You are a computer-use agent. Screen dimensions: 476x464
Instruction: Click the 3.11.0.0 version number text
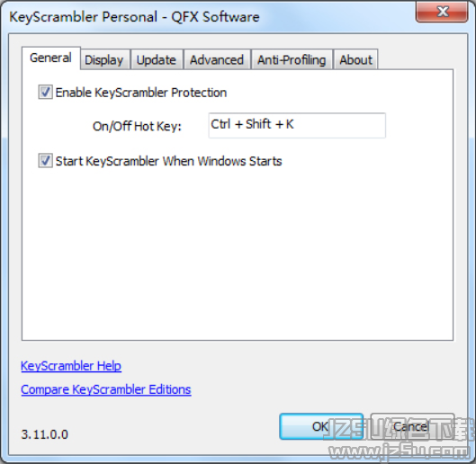[x=45, y=434]
